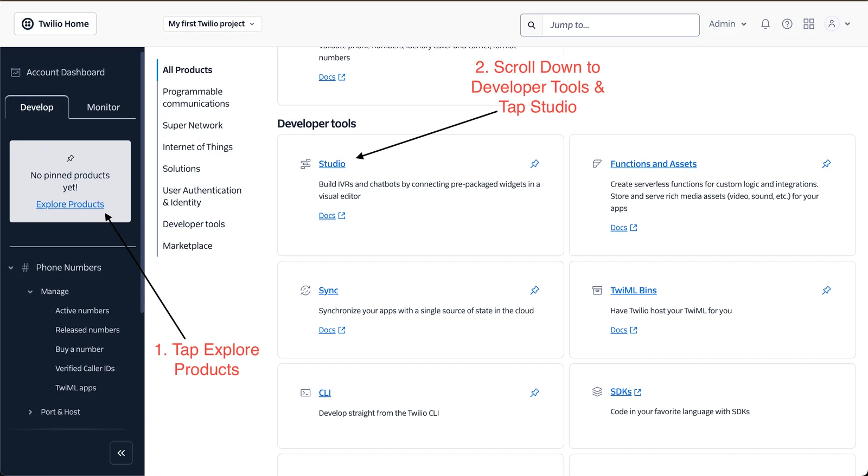Open the product switcher grid icon

click(x=809, y=24)
